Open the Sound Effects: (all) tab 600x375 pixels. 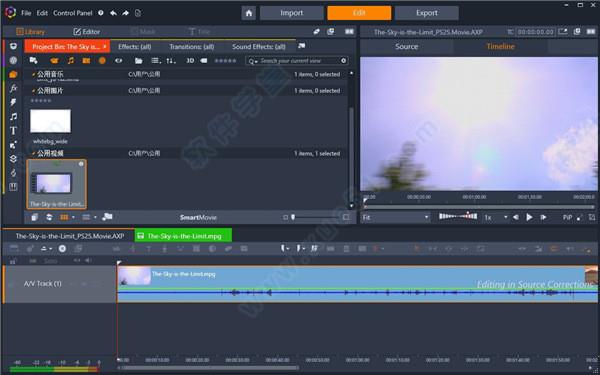(259, 47)
